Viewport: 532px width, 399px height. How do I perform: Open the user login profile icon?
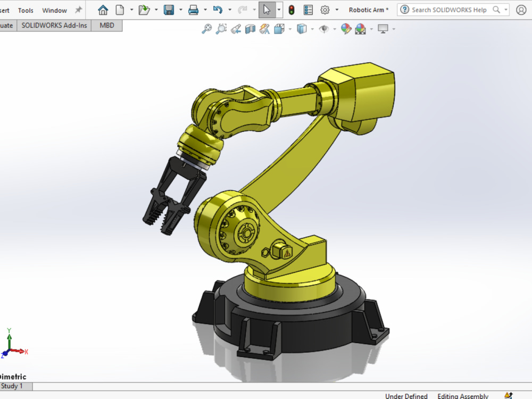tap(521, 10)
